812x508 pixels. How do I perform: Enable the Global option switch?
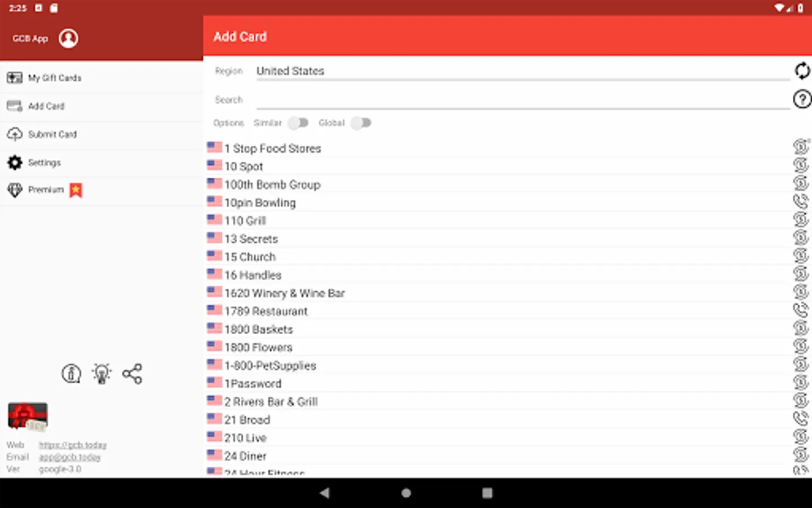coord(361,122)
